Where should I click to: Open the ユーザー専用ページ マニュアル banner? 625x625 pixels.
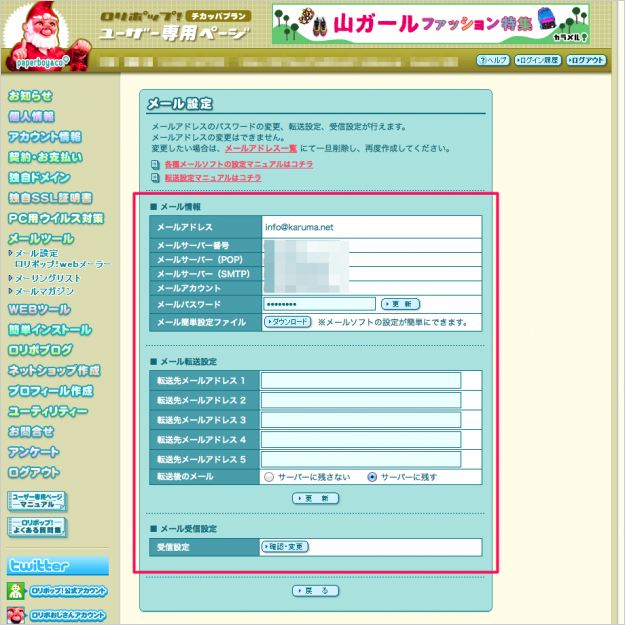coord(37,501)
